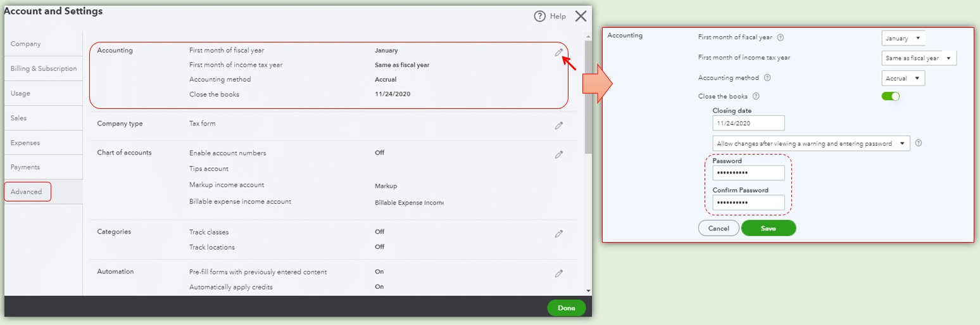Edit Categories section with pencil icon
Viewport: 980px width, 325px height.
(558, 234)
